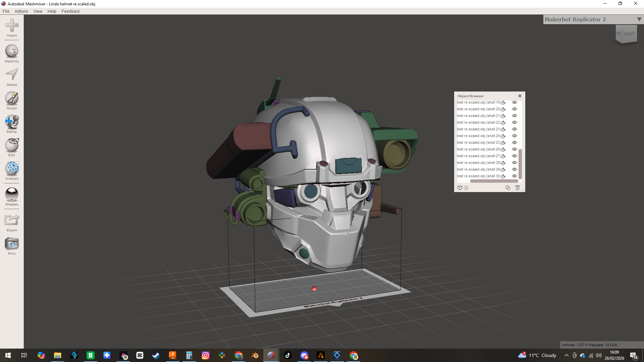Hide shell 19 in Object Browser

[x=514, y=102]
